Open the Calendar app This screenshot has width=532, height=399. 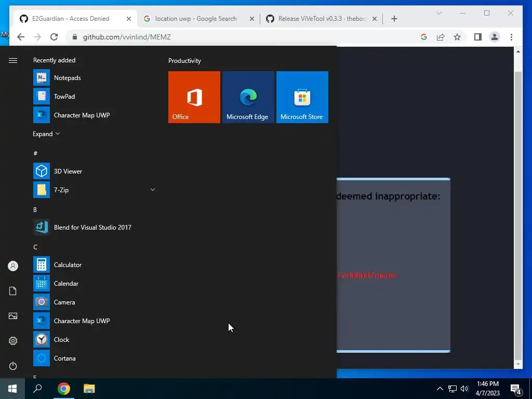(x=95, y=283)
